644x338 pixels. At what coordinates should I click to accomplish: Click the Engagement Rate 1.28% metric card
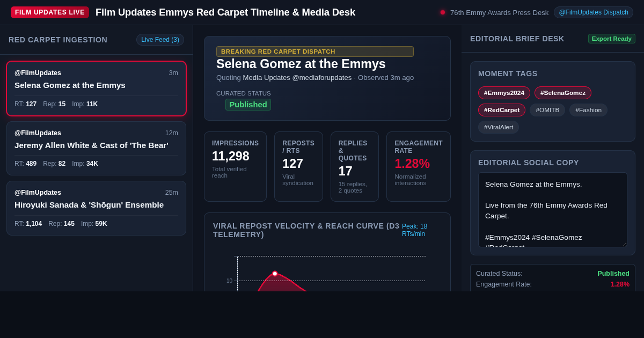(419, 166)
